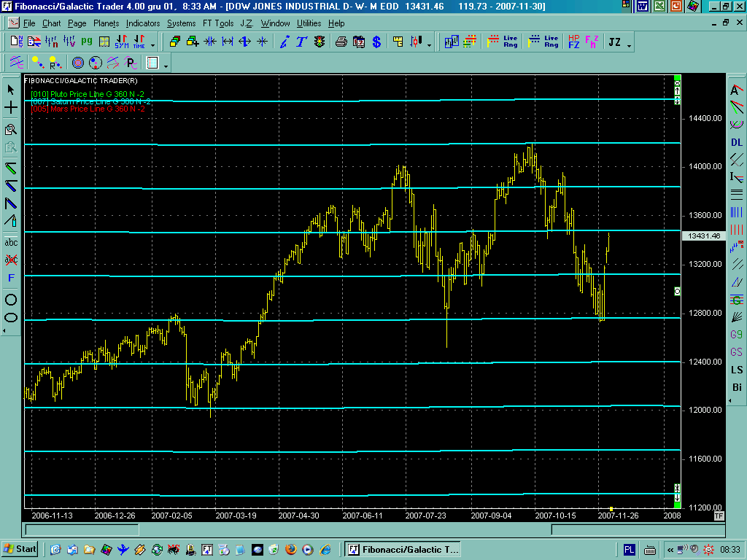The width and height of the screenshot is (747, 560).
Task: Click the Windows Start button
Action: [20, 549]
